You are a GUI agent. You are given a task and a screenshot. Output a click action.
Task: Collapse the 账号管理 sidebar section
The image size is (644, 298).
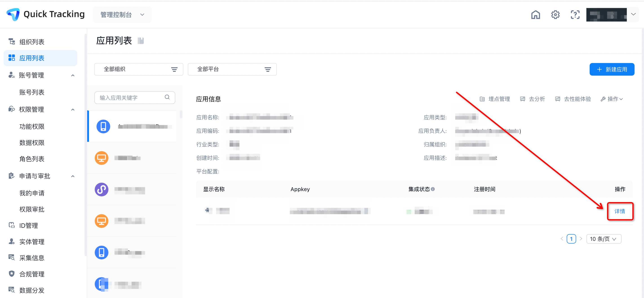[73, 75]
